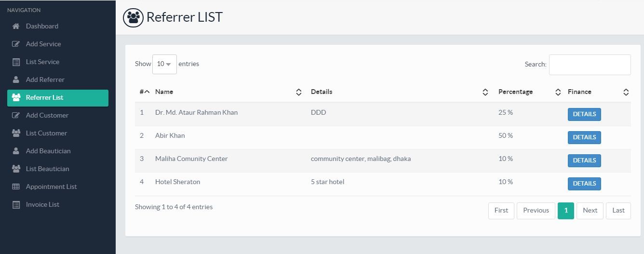This screenshot has width=644, height=254.
Task: Click the Add Referrer person icon
Action: pyautogui.click(x=16, y=80)
